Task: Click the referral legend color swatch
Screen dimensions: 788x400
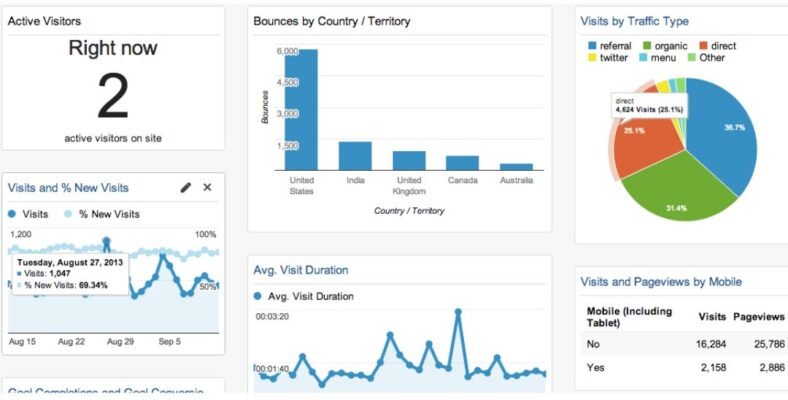Action: coord(592,46)
